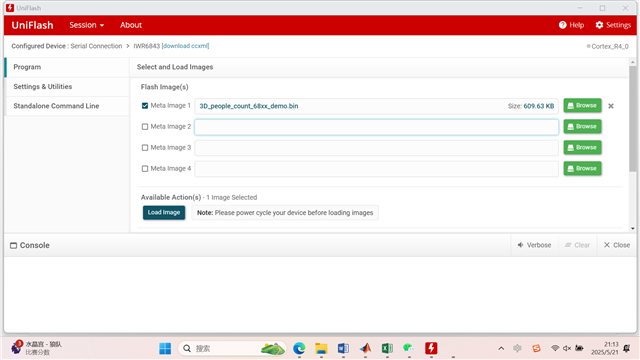
Task: Open MATLAB from taskbar
Action: tap(365, 348)
